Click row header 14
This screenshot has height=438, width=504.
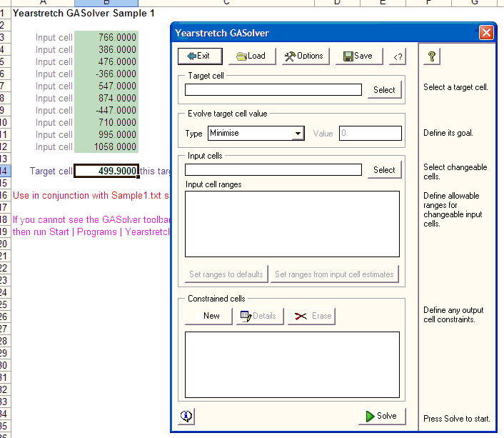point(5,171)
